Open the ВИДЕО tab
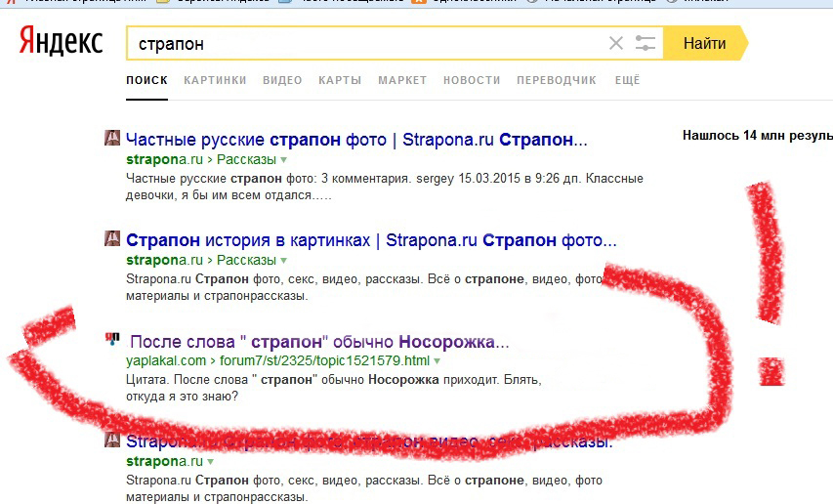The image size is (833, 504). [x=282, y=80]
